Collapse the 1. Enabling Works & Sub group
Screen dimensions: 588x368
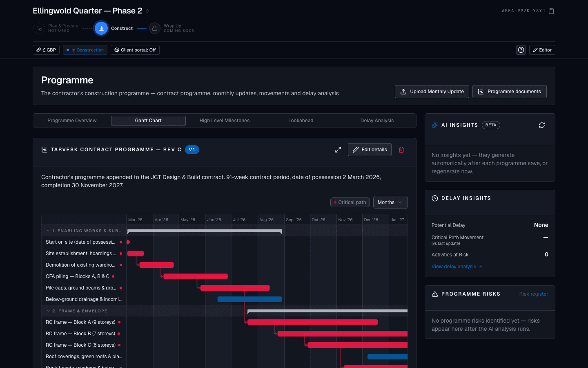48,231
